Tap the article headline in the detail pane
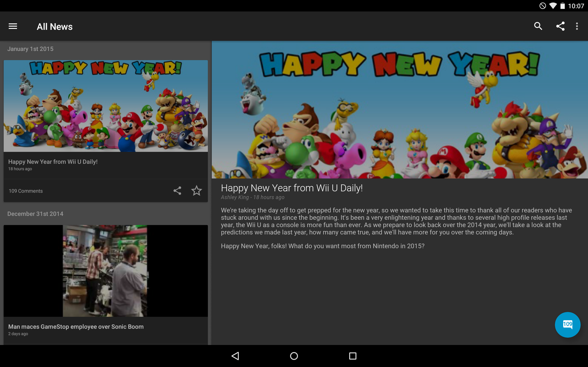This screenshot has height=367, width=588. (x=291, y=188)
